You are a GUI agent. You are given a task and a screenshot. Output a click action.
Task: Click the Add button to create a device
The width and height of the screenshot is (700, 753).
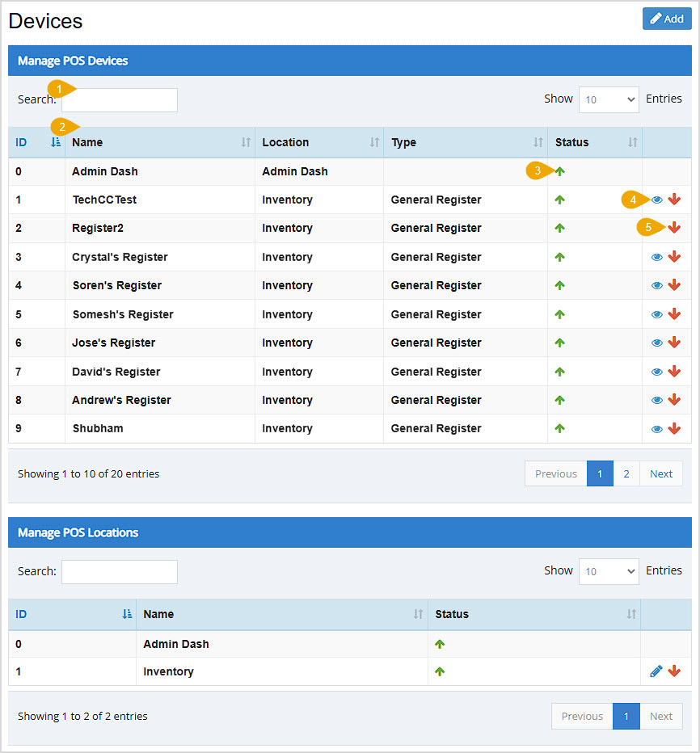tap(667, 18)
